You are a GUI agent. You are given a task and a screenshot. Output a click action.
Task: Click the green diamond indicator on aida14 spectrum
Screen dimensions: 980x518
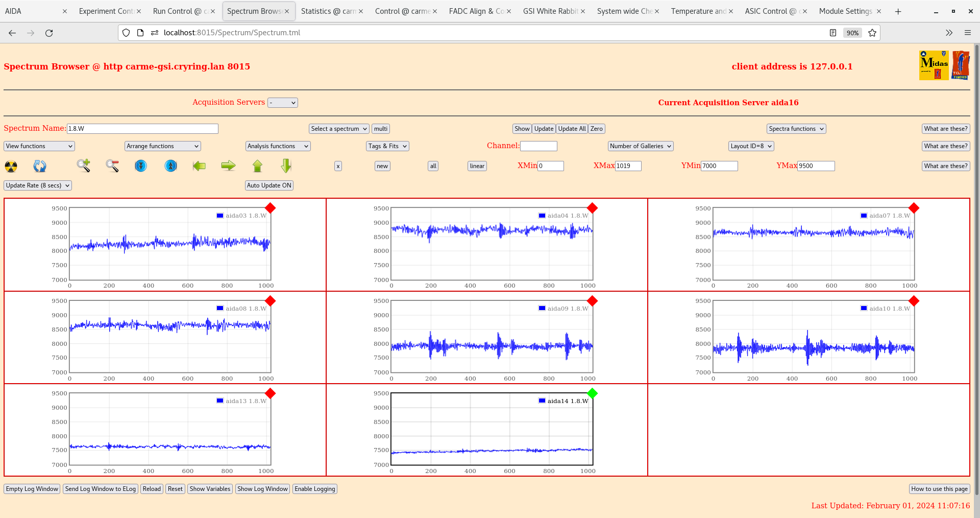tap(592, 394)
